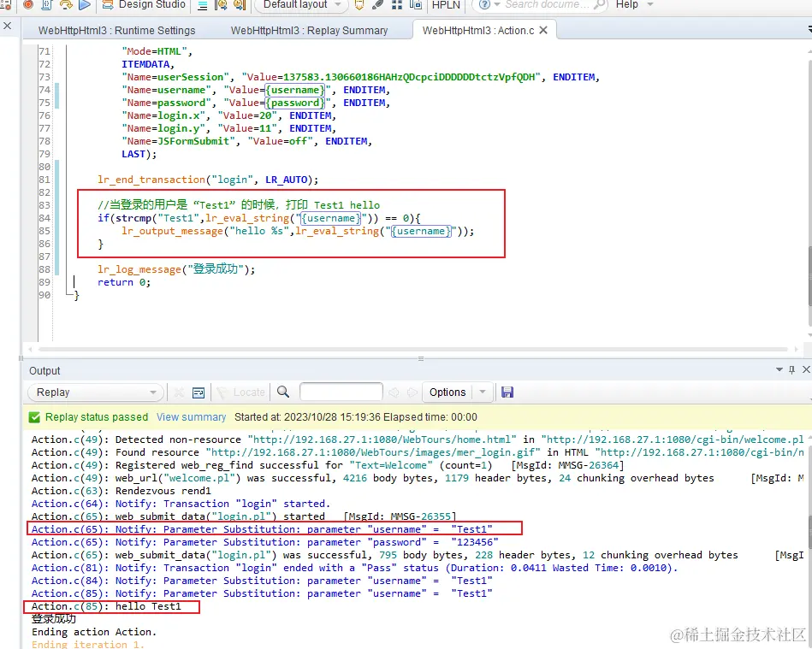Click the log line "hello Test1"
The height and width of the screenshot is (649, 812).
(106, 606)
